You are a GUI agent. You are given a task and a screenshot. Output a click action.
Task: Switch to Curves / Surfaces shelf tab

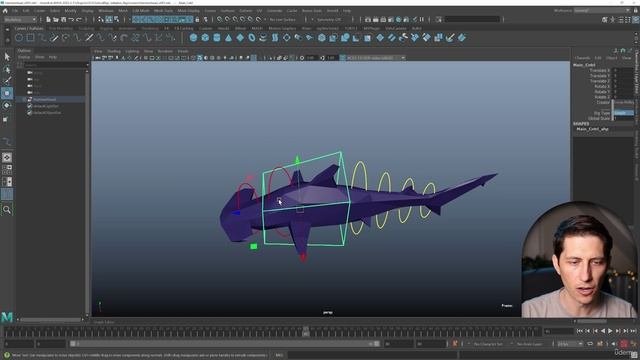[x=29, y=29]
